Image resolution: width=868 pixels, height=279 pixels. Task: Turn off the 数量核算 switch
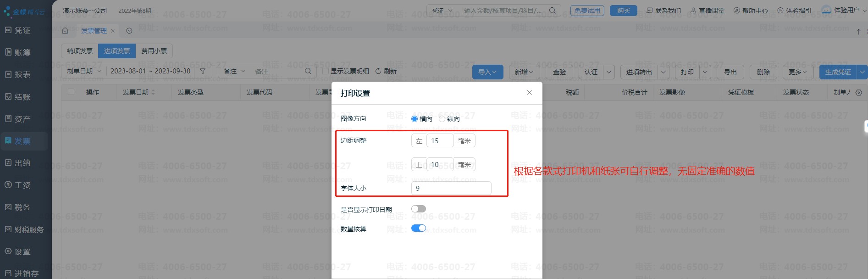418,228
